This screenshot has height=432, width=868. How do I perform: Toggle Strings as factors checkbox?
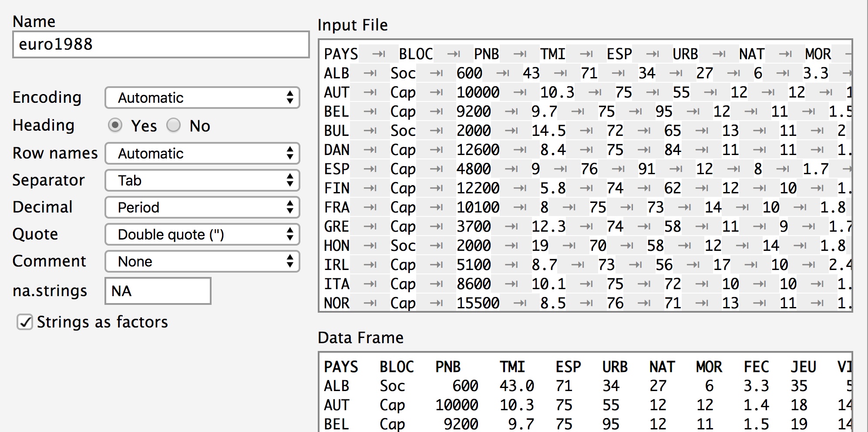tap(25, 322)
